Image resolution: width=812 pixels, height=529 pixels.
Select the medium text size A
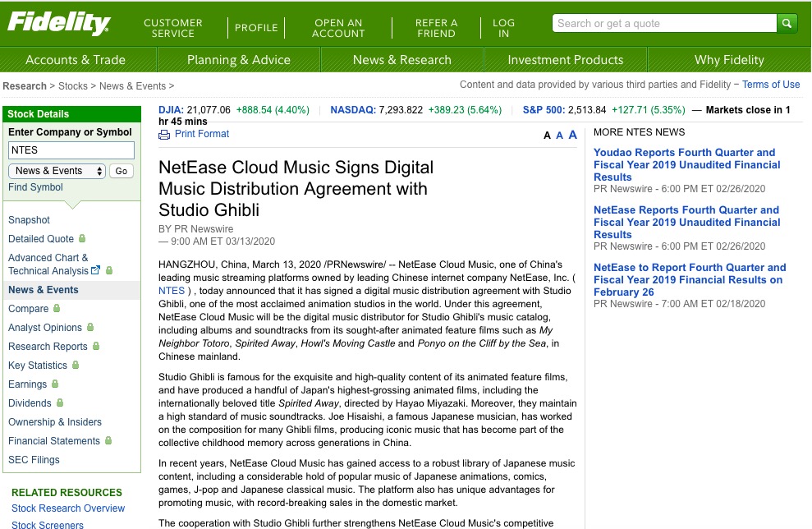pyautogui.click(x=559, y=136)
